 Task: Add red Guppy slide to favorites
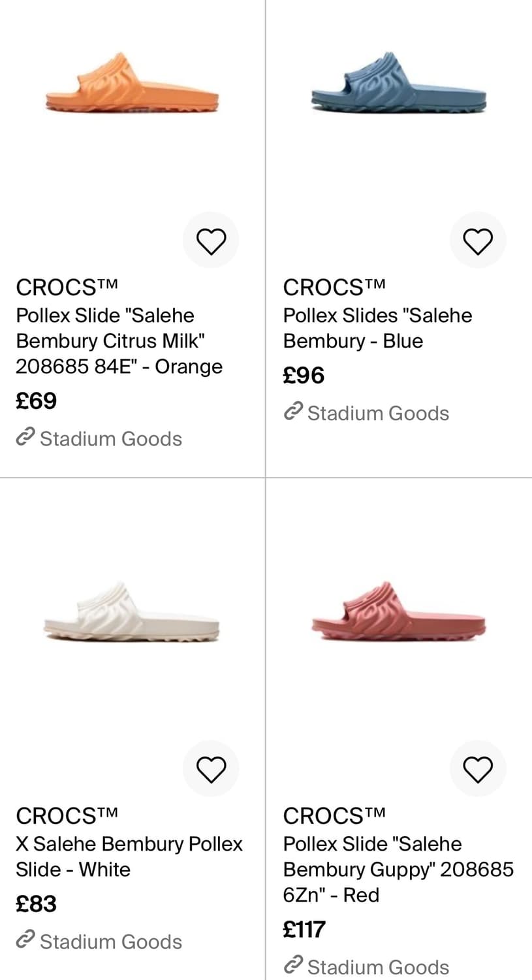click(478, 769)
